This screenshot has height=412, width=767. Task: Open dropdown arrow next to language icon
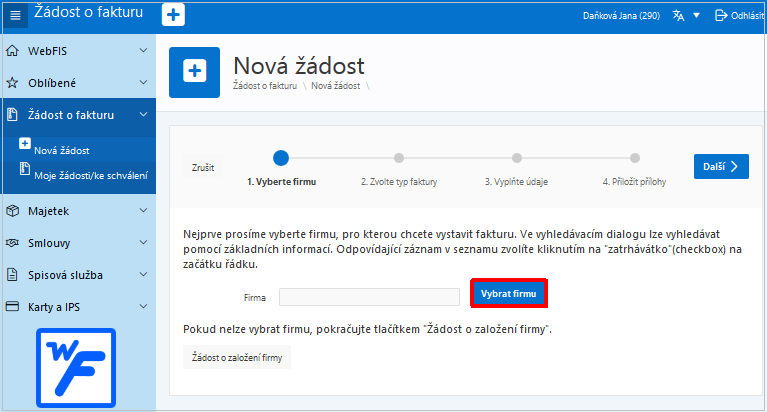[697, 15]
